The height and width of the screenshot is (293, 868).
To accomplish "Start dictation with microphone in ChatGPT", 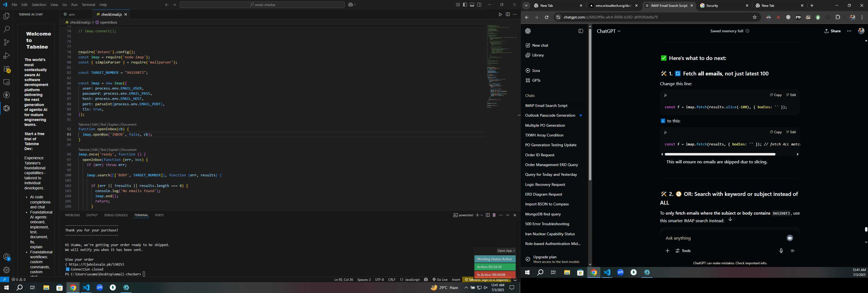I will point(781,251).
